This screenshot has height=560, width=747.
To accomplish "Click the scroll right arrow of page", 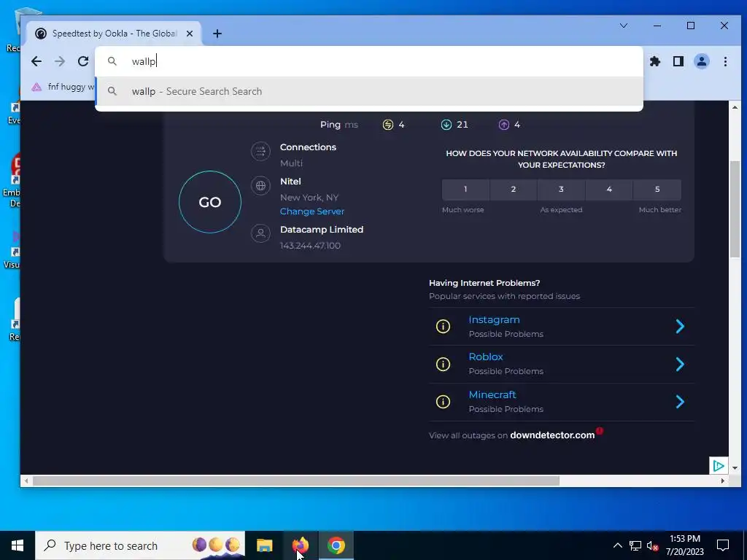I will (723, 481).
